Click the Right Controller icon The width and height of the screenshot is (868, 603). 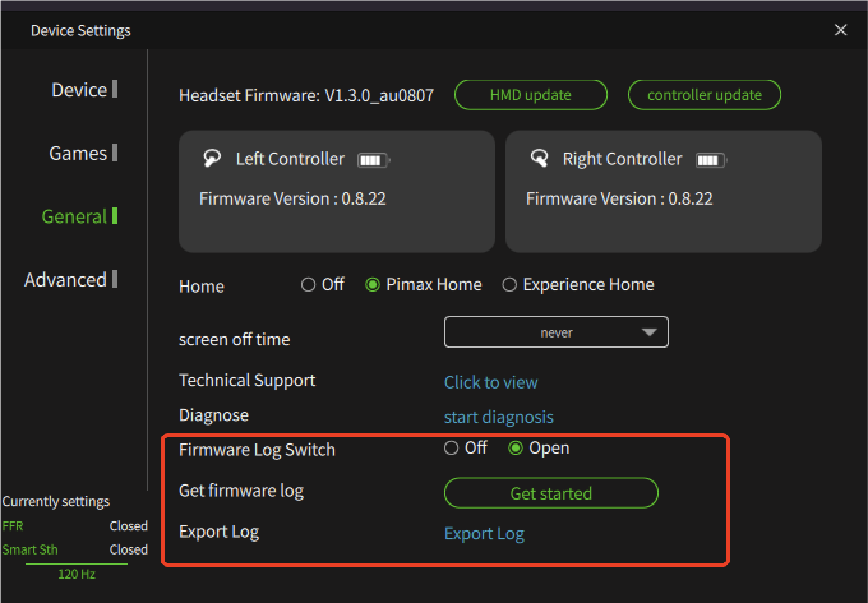(x=539, y=158)
